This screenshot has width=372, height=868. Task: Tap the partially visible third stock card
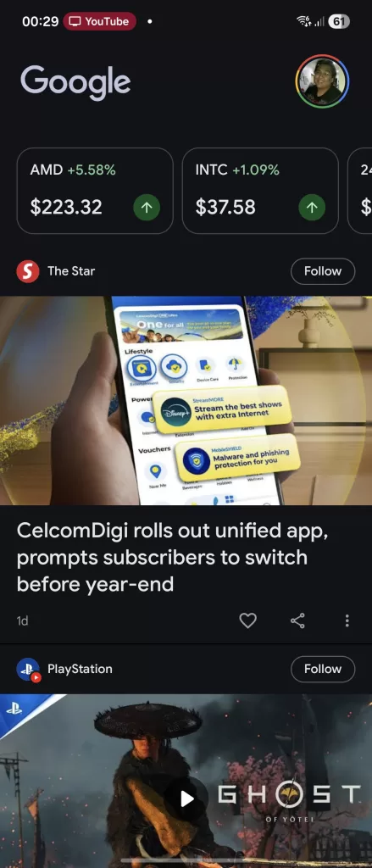click(x=360, y=191)
